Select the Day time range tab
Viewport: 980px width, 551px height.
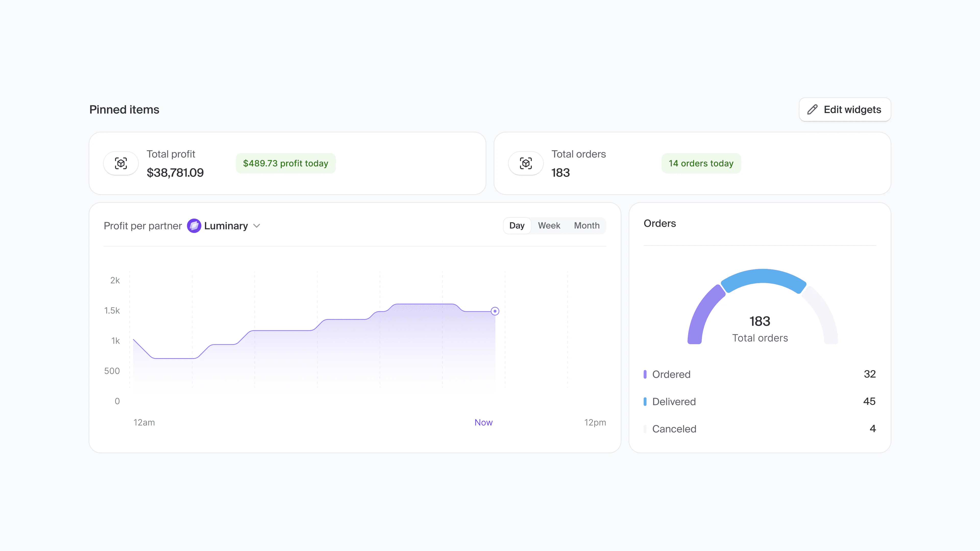517,226
